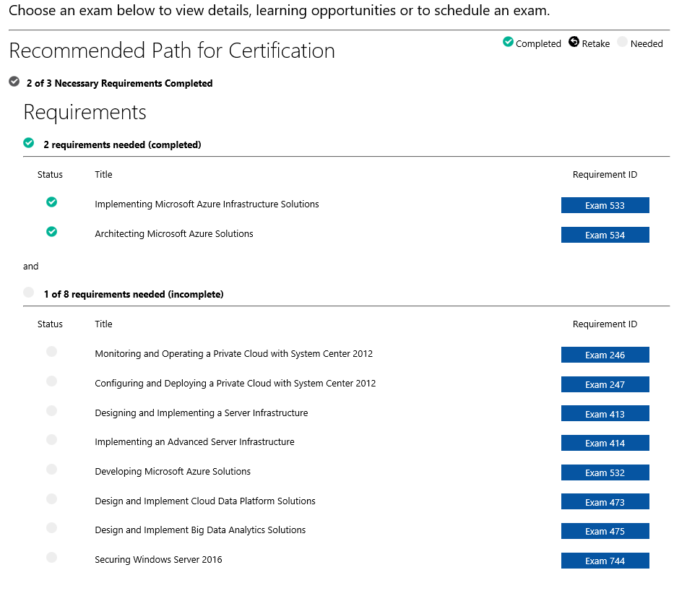Click completed status icon beside Architecting Azure Solutions
700x596 pixels.
tap(51, 232)
